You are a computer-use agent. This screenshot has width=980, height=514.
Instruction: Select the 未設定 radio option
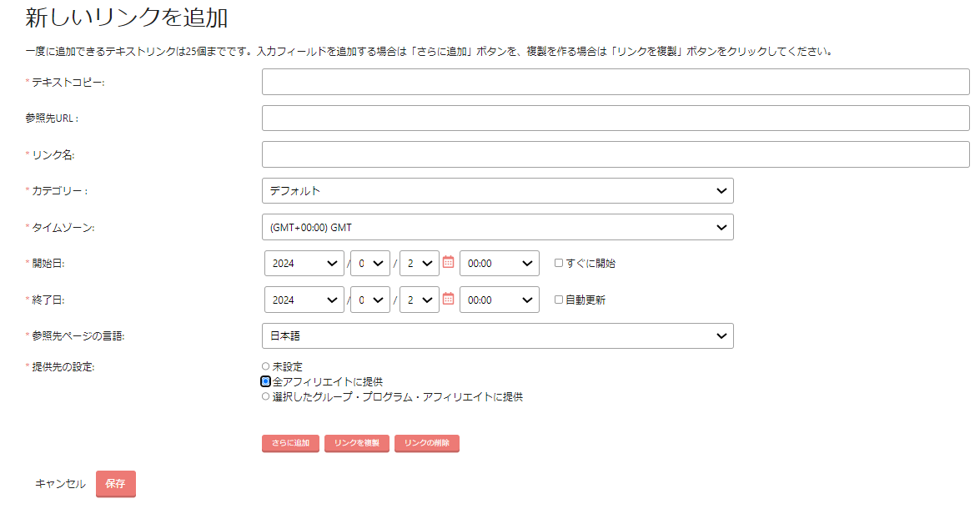tap(266, 366)
